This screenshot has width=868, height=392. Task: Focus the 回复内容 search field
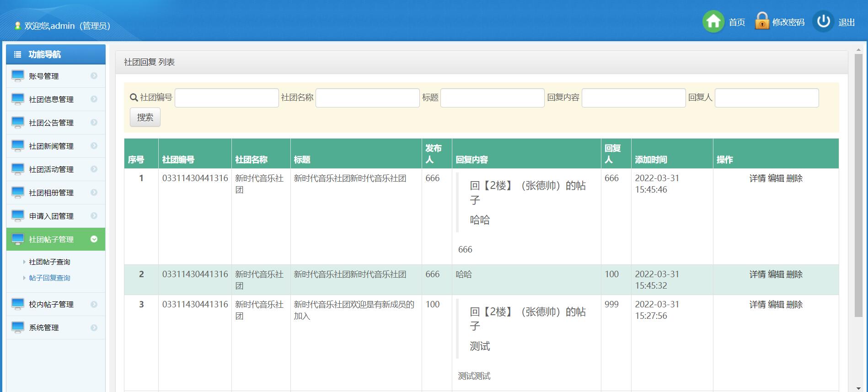point(634,98)
